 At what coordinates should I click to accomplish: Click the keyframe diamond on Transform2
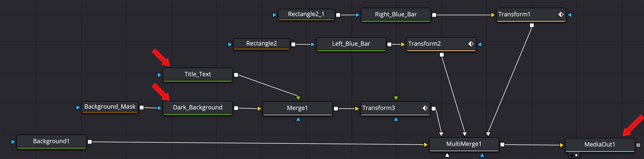click(x=471, y=44)
